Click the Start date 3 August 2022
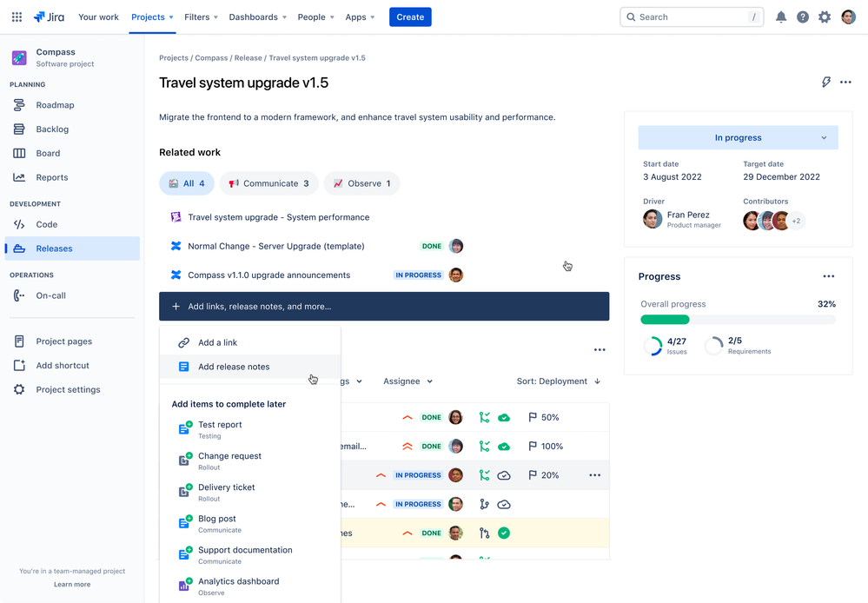This screenshot has height=603, width=868. click(x=672, y=177)
